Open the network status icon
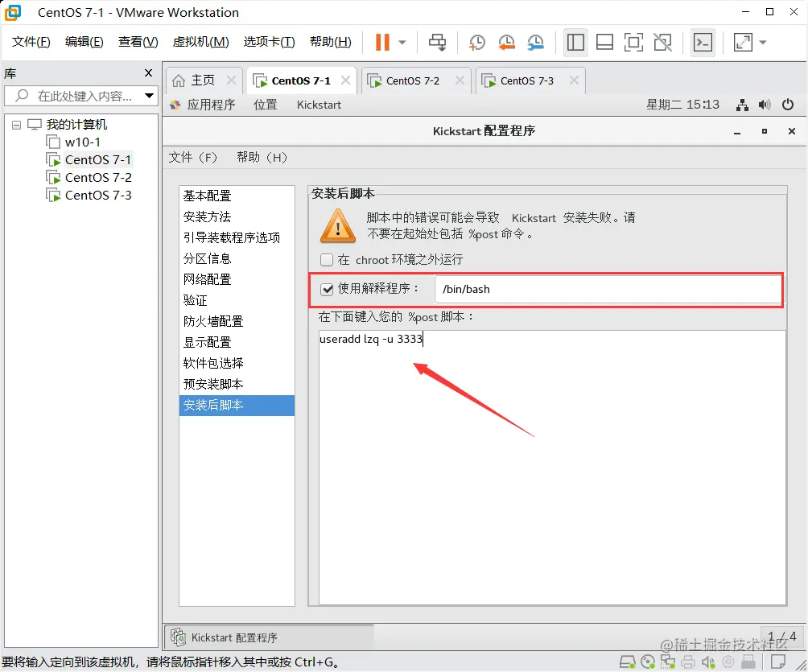Viewport: 808px width, 672px height. coord(743,105)
